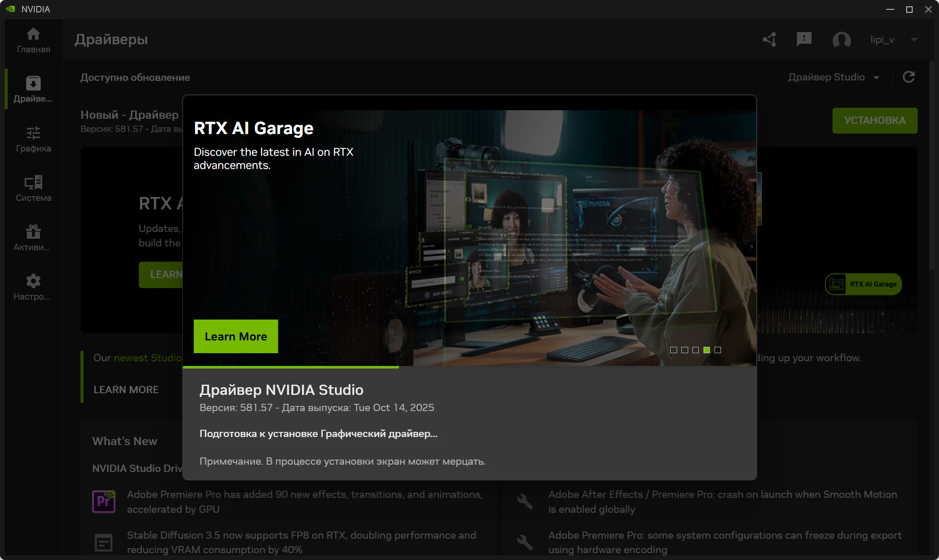
Task: Select the third carousel slide indicator
Action: (696, 350)
